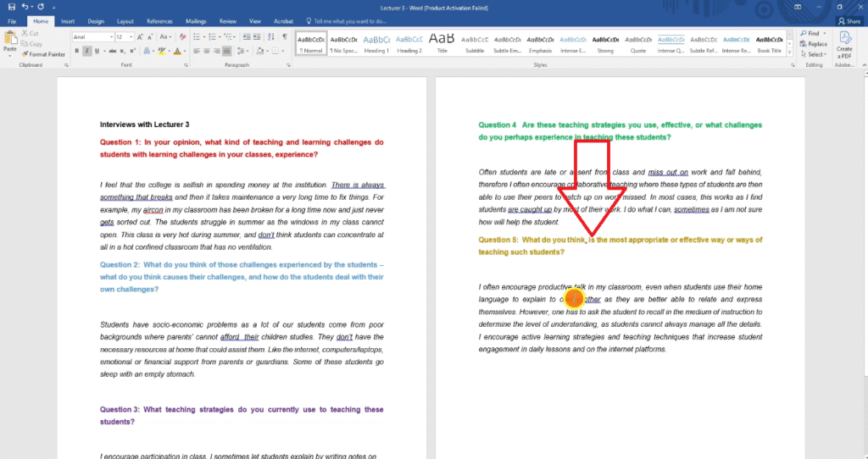Open the font size dropdown
Viewport: 868px width, 459px height.
click(x=131, y=37)
